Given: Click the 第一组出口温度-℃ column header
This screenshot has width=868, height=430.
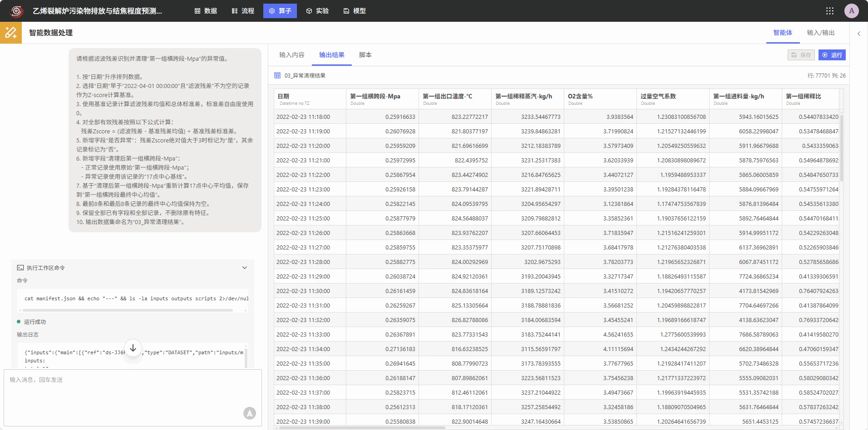Looking at the screenshot, I should 455,99.
